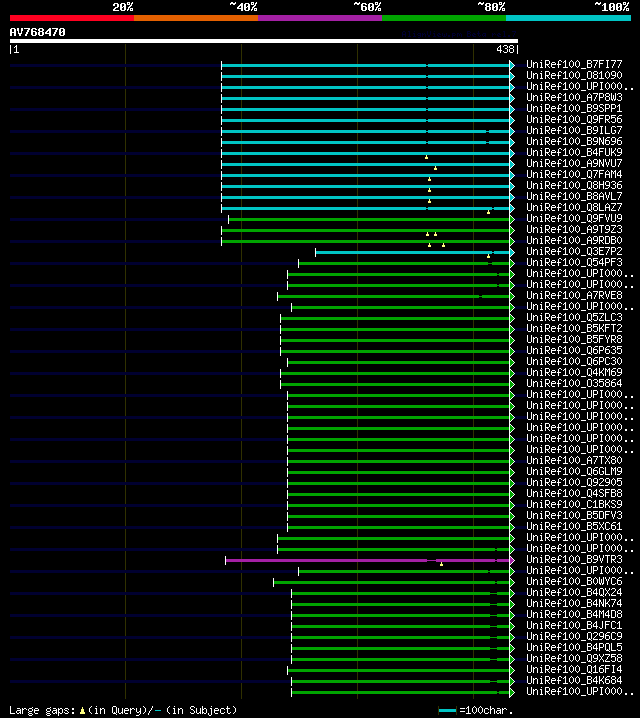Click query start position label 1
Image resolution: width=640 pixels, height=718 pixels.
(16, 49)
